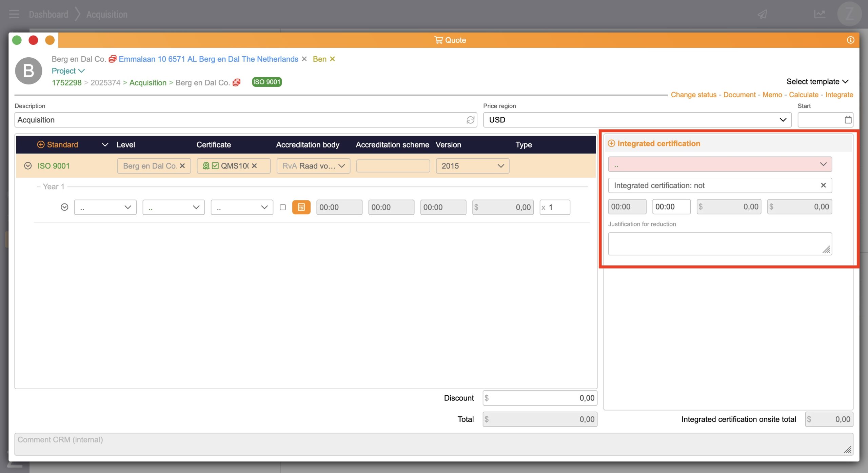868x473 pixels.
Task: Toggle the circled chevron in Year 1 row
Action: [x=64, y=207]
